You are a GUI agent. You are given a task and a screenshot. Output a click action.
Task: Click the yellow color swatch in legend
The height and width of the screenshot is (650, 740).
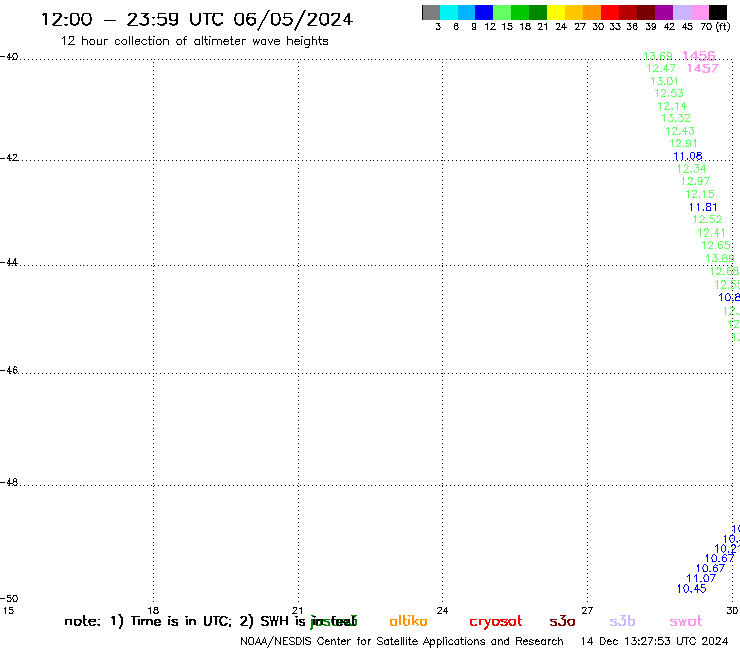(x=556, y=12)
